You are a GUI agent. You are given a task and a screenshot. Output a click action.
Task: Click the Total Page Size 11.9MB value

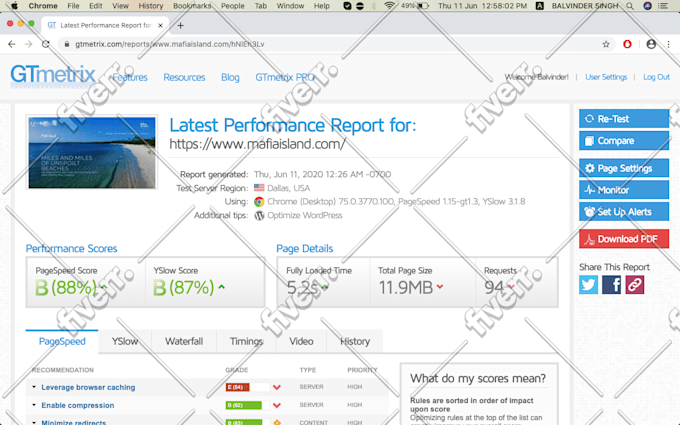(406, 288)
